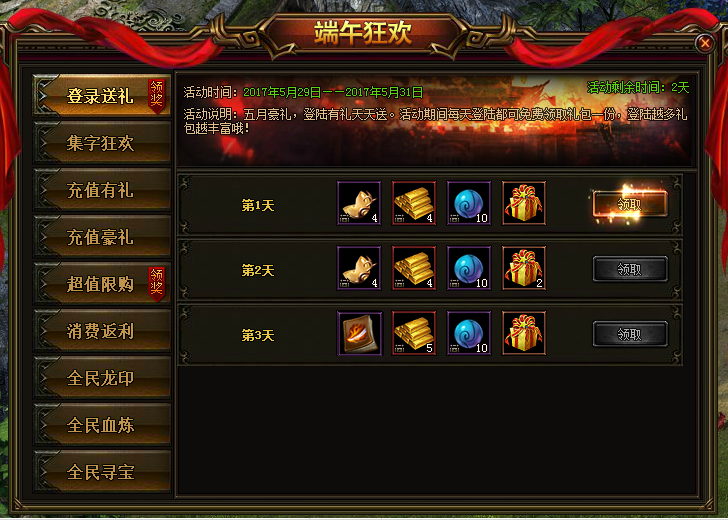Viewport: 728px width, 520px height.
Task: Go to the 消费返利 tab
Action: click(x=102, y=331)
